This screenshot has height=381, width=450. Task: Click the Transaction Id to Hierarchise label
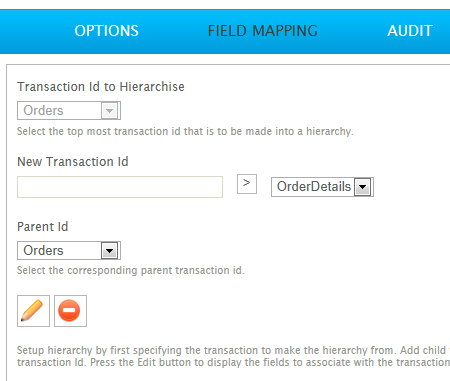(101, 87)
